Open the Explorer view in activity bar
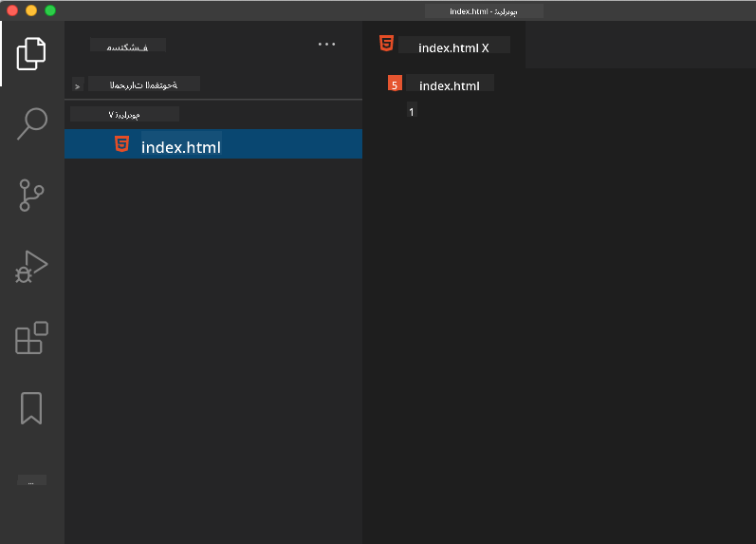 31,53
